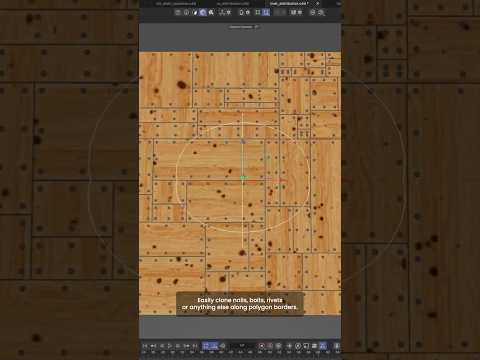
Task: Click the red record keyframe button
Action: (262, 346)
